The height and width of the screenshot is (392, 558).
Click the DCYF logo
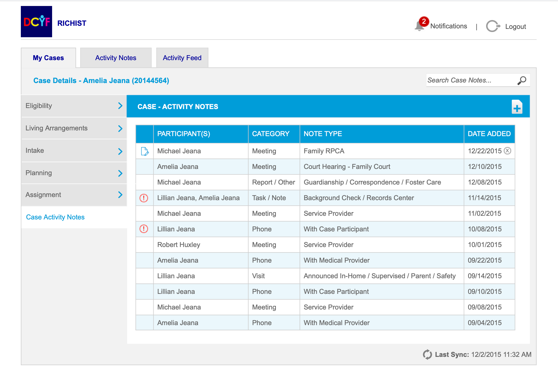point(36,21)
